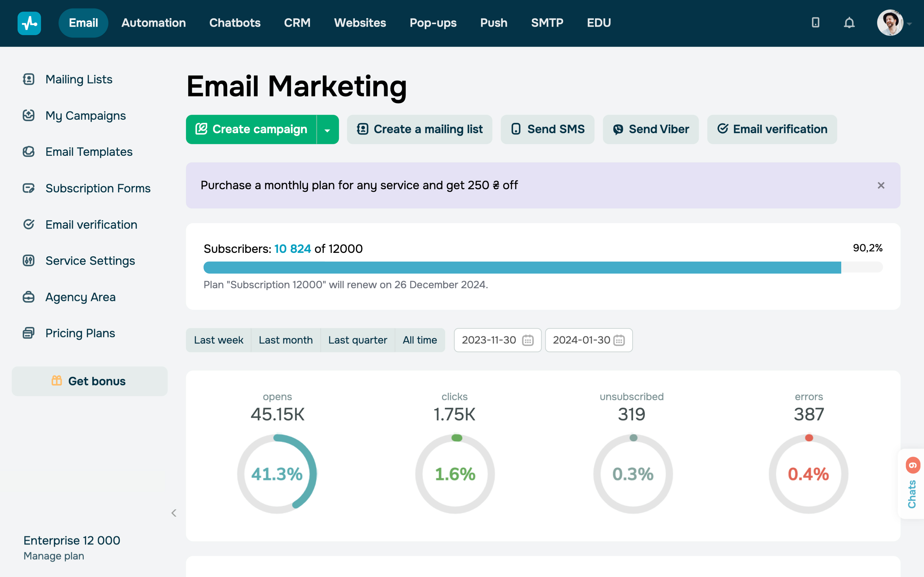Expand the Create campaign dropdown arrow
This screenshot has height=577, width=924.
pyautogui.click(x=327, y=130)
